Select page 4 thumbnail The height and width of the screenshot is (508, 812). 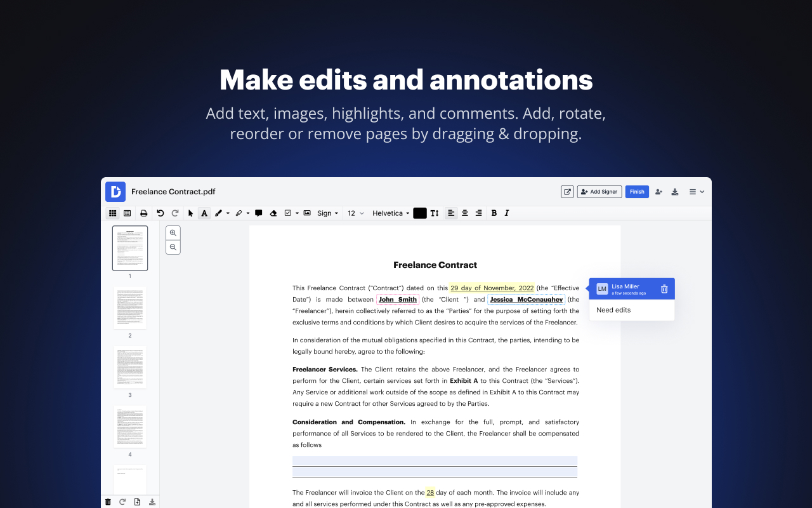pyautogui.click(x=130, y=427)
